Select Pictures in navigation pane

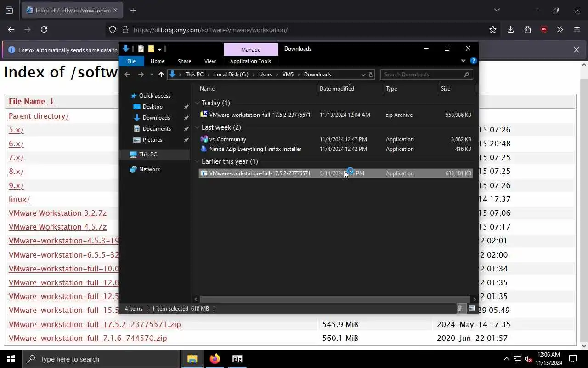(152, 140)
